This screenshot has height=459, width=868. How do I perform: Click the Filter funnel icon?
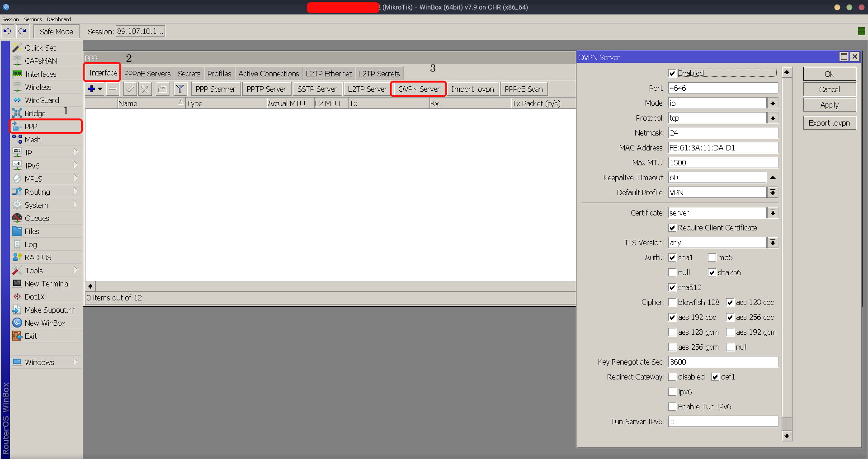tap(180, 89)
